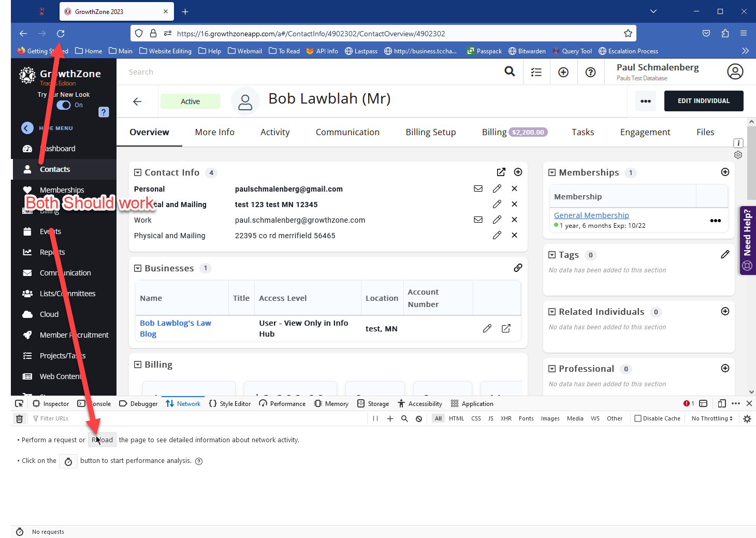Enable the Disable Cache checkbox

point(638,418)
